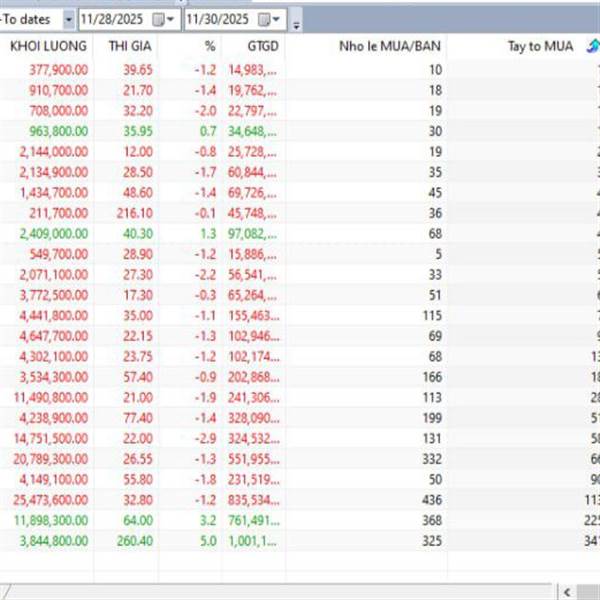Screen dimensions: 600x600
Task: Click Nho le MUA/BAN value 436
Action: pyautogui.click(x=432, y=500)
